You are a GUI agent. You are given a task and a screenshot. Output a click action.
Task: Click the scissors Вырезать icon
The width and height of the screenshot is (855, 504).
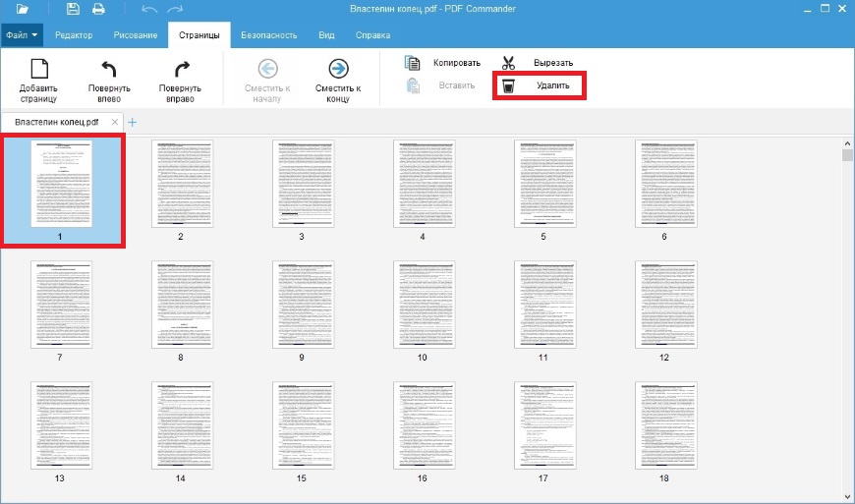coord(508,63)
